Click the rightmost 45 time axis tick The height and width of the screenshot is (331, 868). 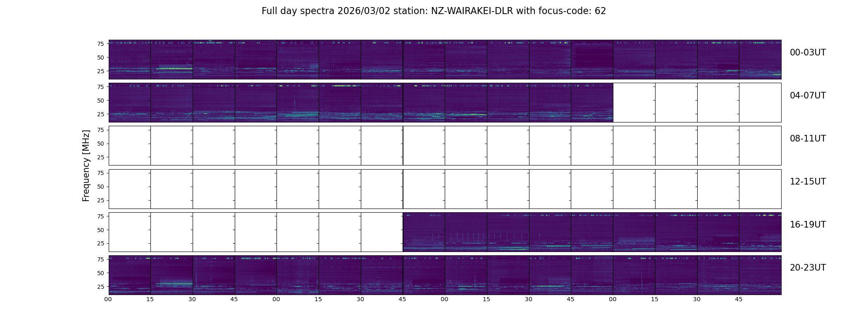click(x=739, y=300)
